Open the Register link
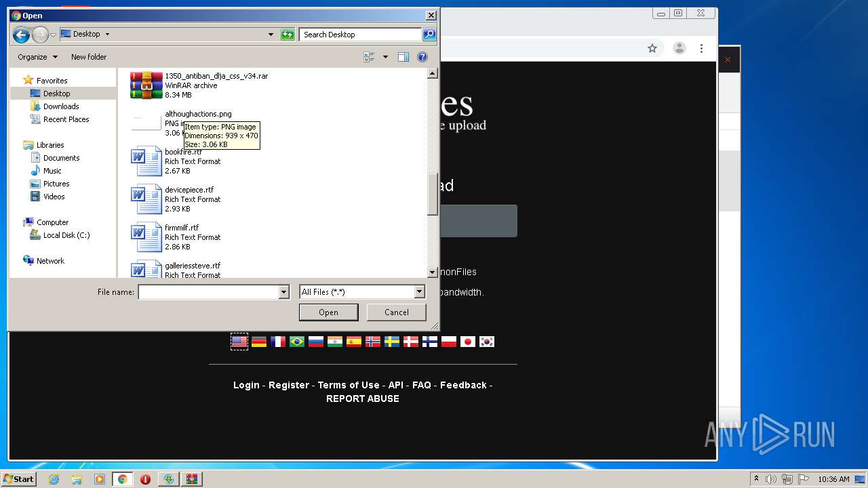Screen dimensions: 868x488 pyautogui.click(x=289, y=385)
